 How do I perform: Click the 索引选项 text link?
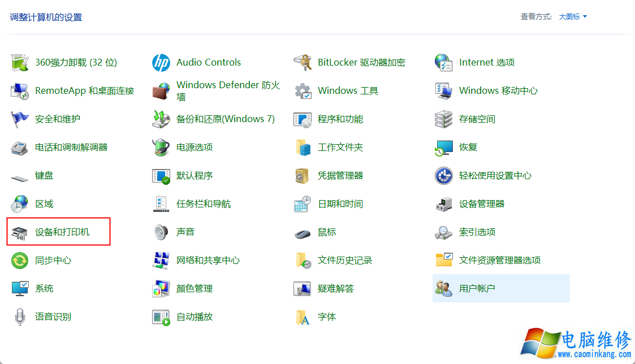coord(477,232)
